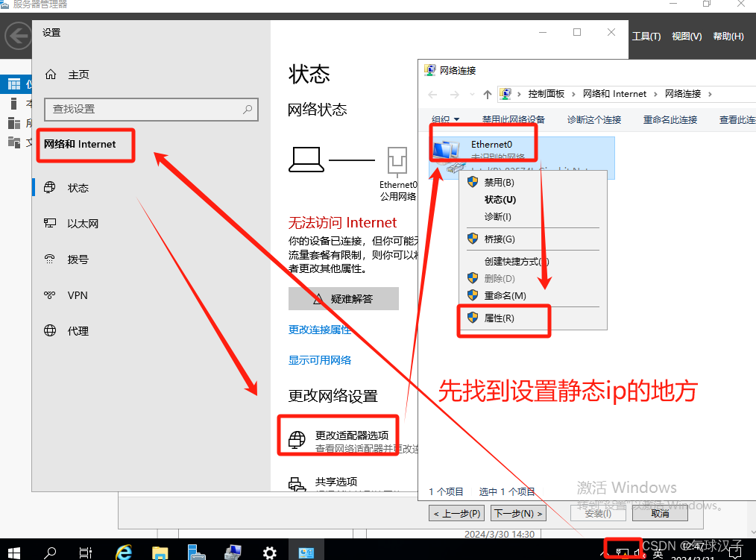This screenshot has height=560, width=756.
Task: Click the Previous (P) wizard button
Action: [x=457, y=513]
